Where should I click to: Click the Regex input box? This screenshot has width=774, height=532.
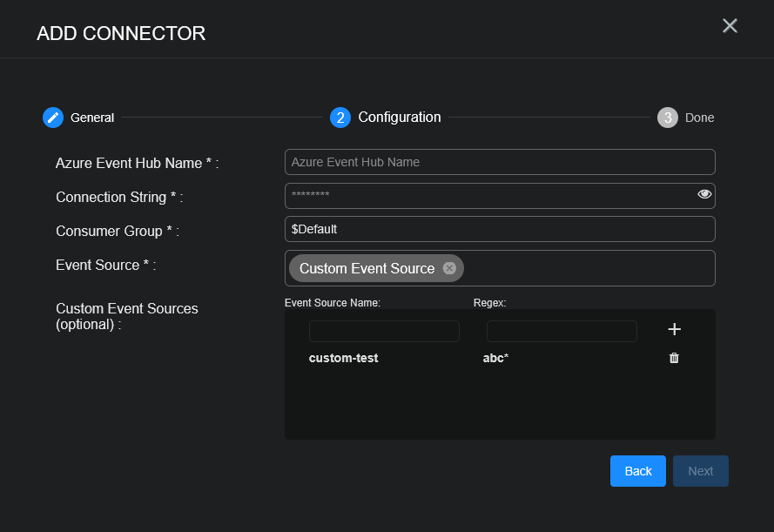tap(562, 331)
